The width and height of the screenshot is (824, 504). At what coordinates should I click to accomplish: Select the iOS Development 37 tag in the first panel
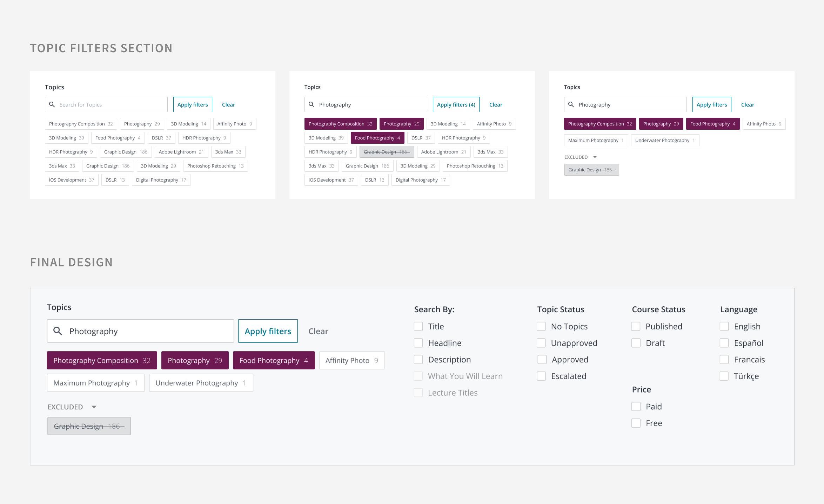(72, 180)
